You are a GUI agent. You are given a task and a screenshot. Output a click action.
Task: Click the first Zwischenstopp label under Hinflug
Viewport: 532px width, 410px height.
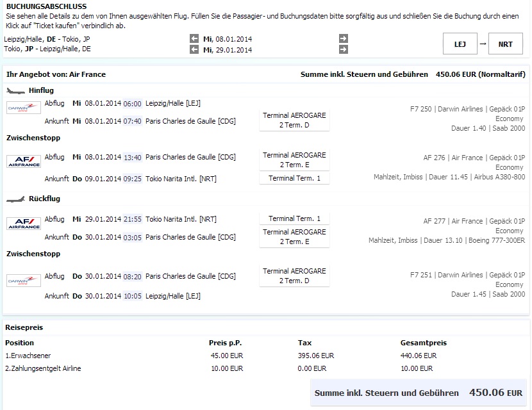(33, 138)
